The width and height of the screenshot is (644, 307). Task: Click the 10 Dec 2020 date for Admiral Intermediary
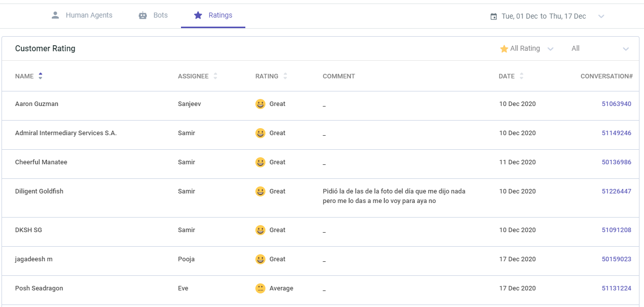(x=517, y=133)
